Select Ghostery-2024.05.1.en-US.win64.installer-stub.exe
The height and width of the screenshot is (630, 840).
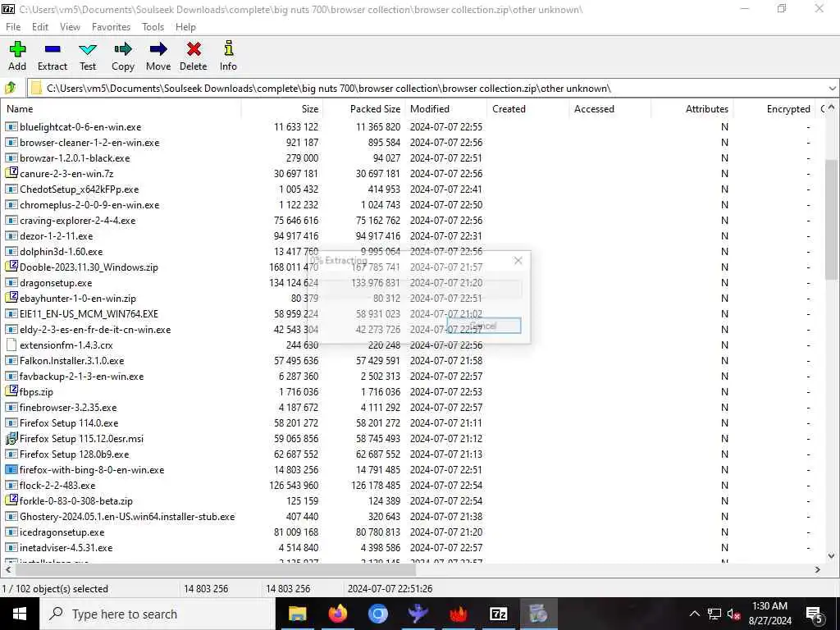coord(127,517)
